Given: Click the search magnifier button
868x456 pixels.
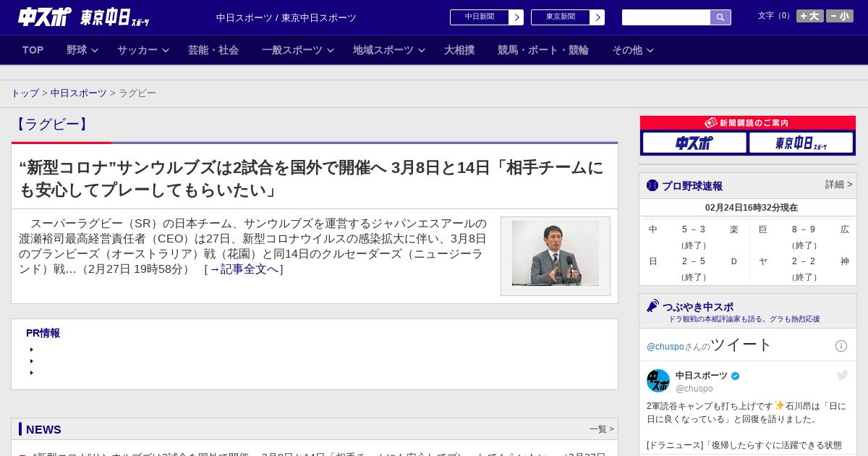Looking at the screenshot, I should (720, 17).
